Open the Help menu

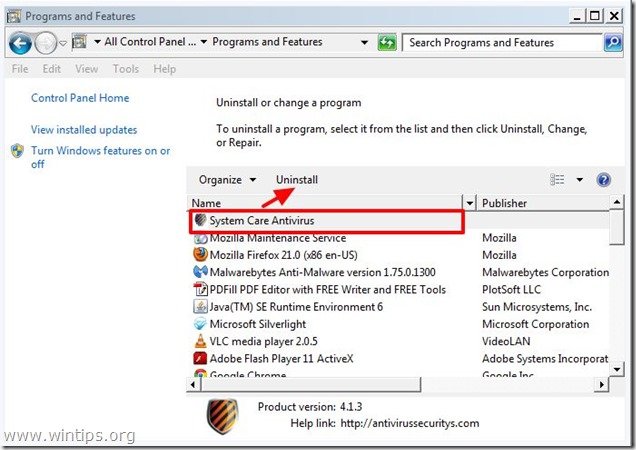tap(164, 69)
